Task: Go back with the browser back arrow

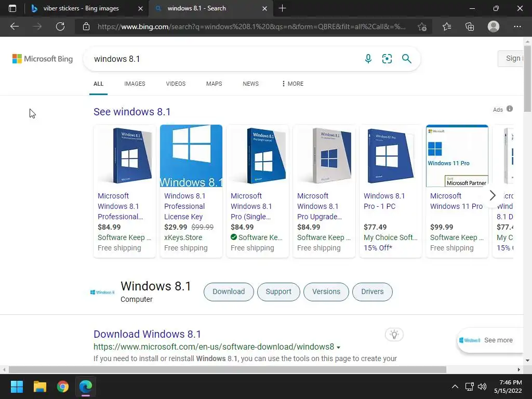Action: (x=14, y=26)
